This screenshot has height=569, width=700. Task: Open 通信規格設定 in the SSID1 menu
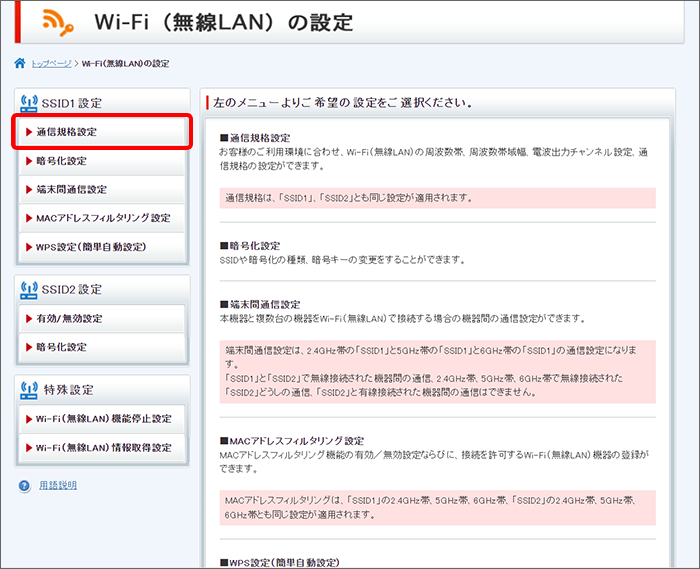pos(102,132)
